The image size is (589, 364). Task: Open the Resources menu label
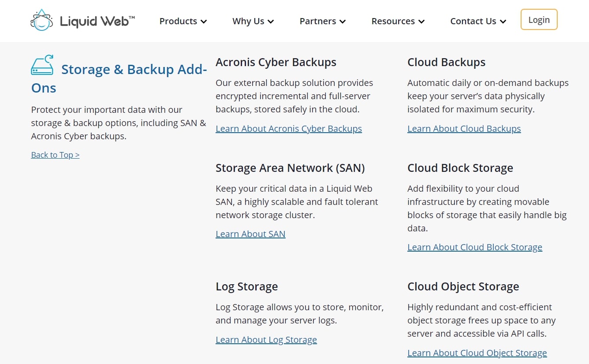(x=393, y=21)
